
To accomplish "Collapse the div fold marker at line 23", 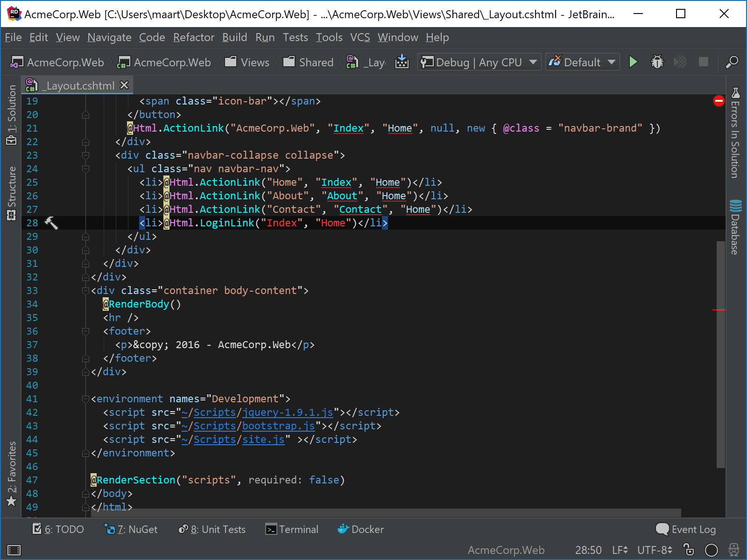I will [x=85, y=155].
